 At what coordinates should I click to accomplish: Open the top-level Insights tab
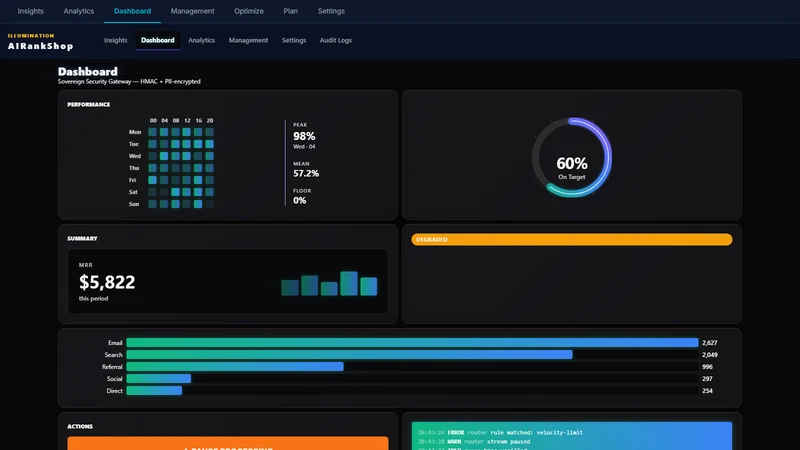31,11
